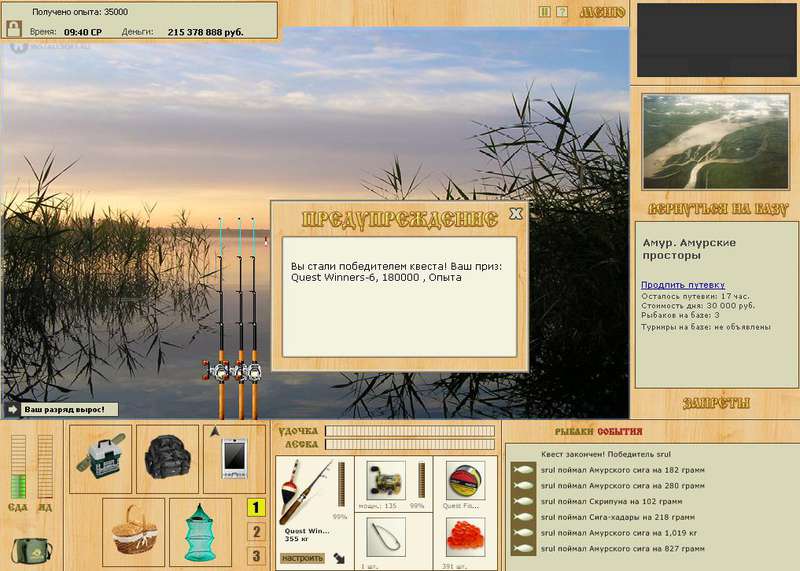Select the baitcasting reel slot
Viewport: 800px width, 571px height.
click(386, 481)
